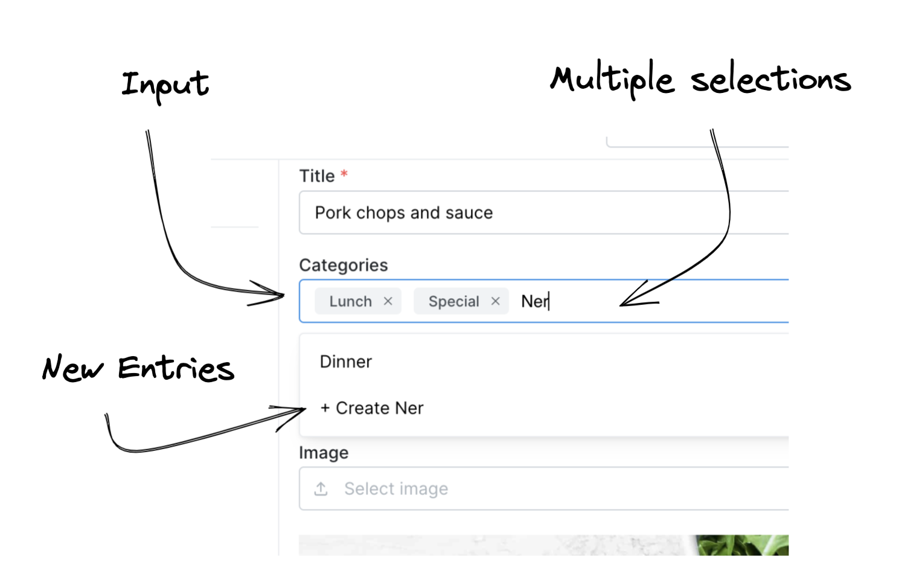Click the X inside the Special chip

(x=495, y=301)
